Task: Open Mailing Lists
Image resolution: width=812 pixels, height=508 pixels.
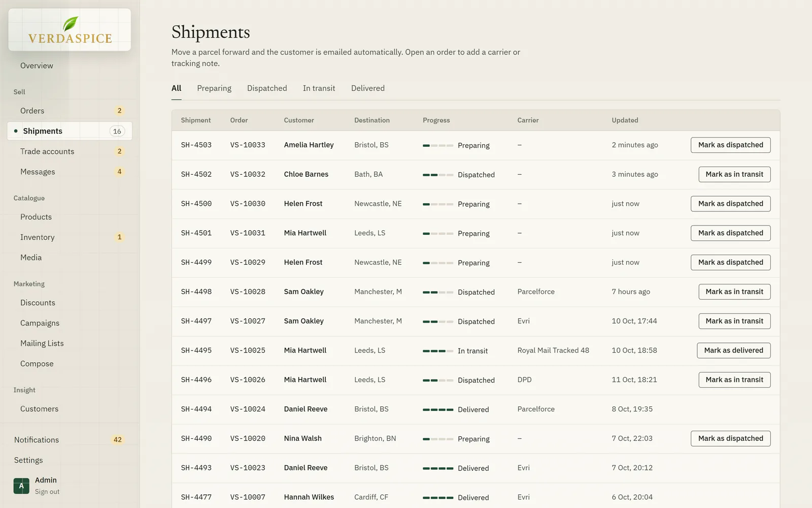Action: (42, 343)
